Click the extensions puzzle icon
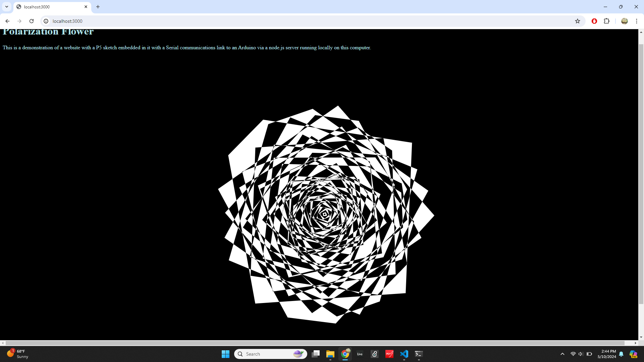This screenshot has height=362, width=644. pyautogui.click(x=606, y=21)
